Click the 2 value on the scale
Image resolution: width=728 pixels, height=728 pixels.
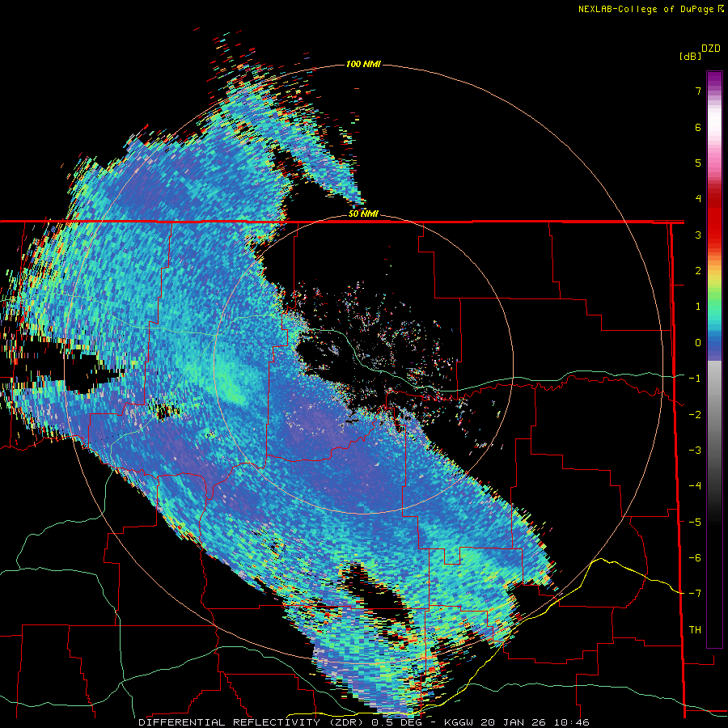coord(698,271)
